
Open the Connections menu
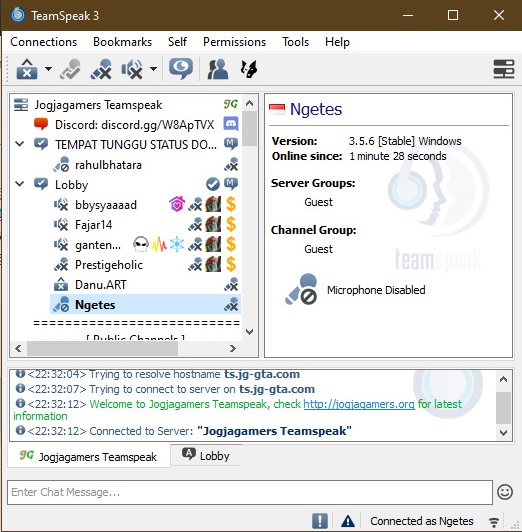pyautogui.click(x=44, y=42)
